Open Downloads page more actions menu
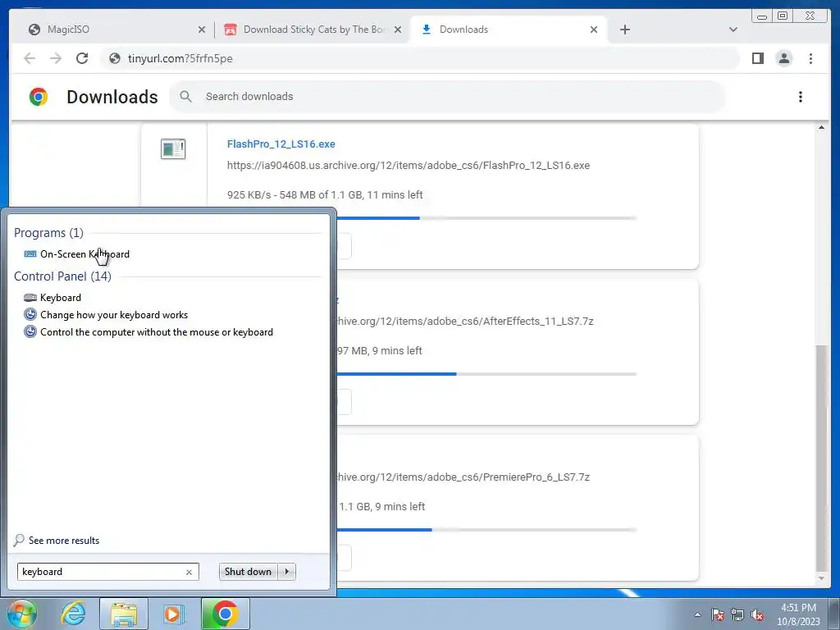The height and width of the screenshot is (630, 840). pyautogui.click(x=801, y=97)
